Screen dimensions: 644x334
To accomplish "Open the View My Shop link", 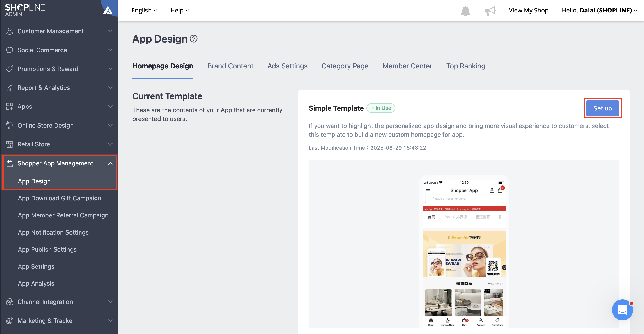I will [x=529, y=10].
